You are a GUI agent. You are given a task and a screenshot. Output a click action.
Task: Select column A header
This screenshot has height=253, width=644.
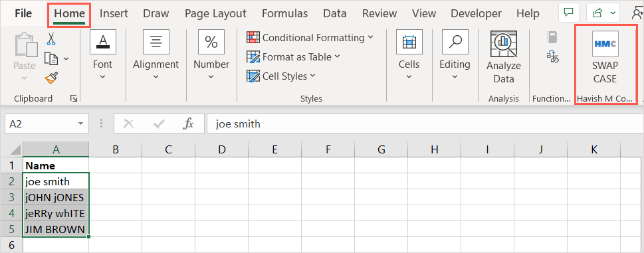tap(56, 149)
